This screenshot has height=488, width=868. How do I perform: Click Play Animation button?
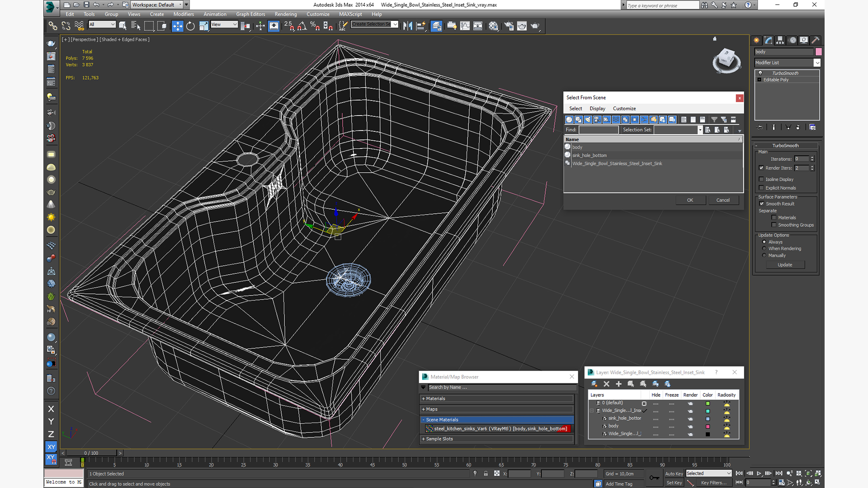759,473
